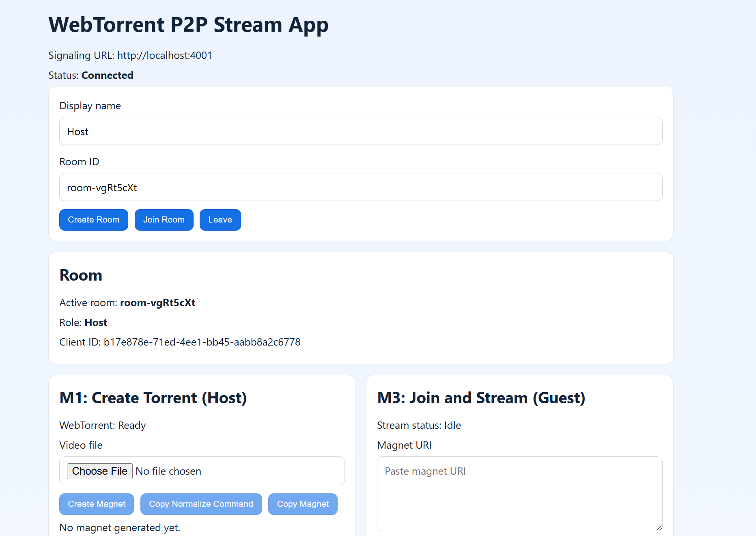The width and height of the screenshot is (756, 536).
Task: Focus the Paste magnet URI textarea
Action: click(520, 494)
